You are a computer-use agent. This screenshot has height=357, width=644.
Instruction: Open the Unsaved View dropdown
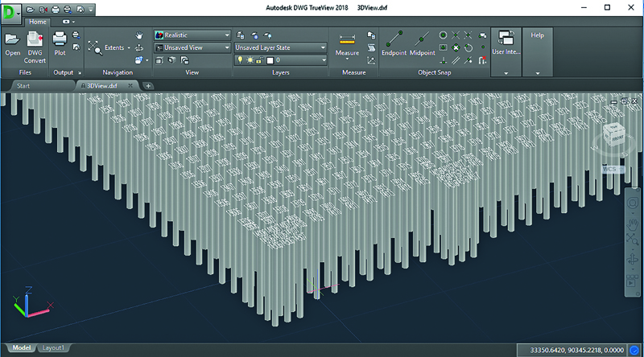228,48
